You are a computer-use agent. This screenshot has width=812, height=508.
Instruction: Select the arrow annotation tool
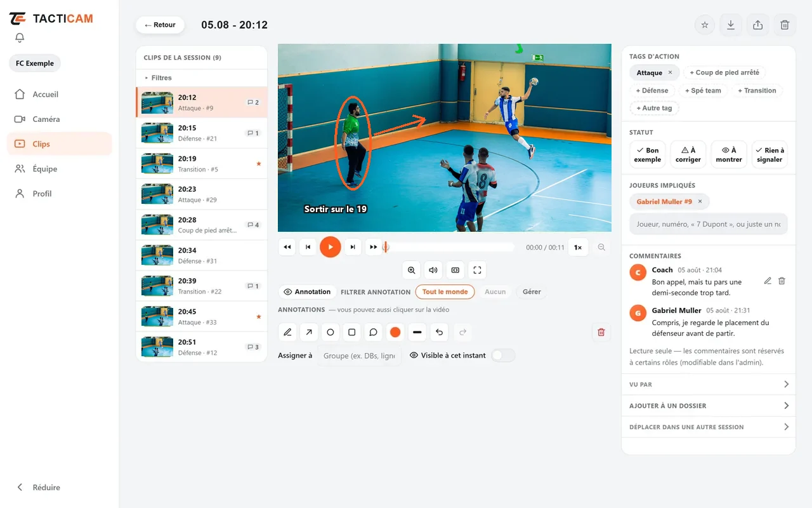pos(309,332)
